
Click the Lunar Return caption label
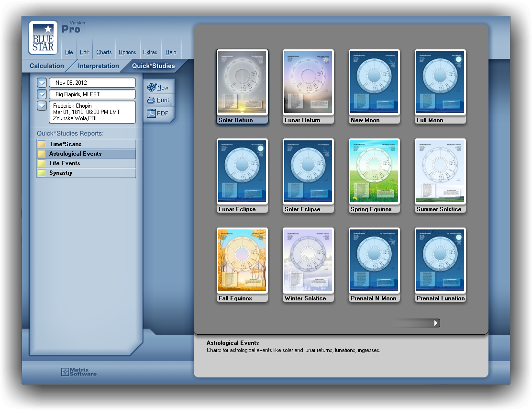point(302,120)
